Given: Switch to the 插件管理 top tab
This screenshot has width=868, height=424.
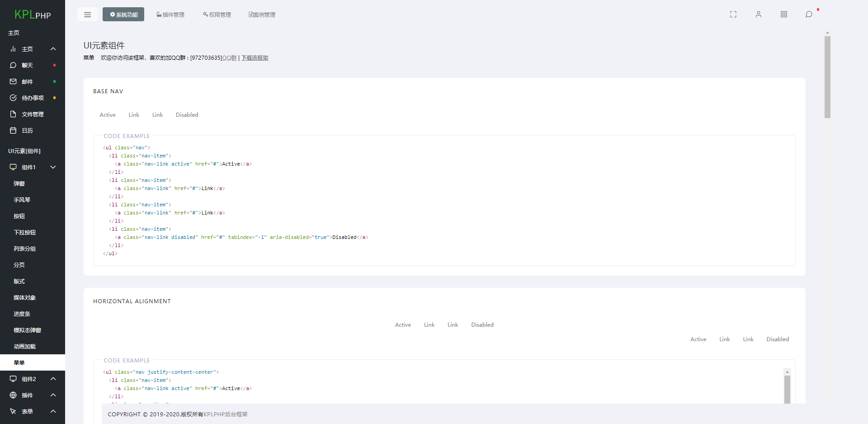Looking at the screenshot, I should [x=170, y=14].
